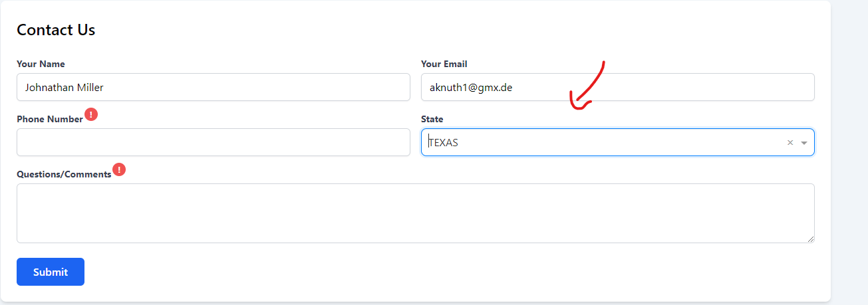Click inside the Questions/Comments text area
Screen dimensions: 868x305
[415, 213]
